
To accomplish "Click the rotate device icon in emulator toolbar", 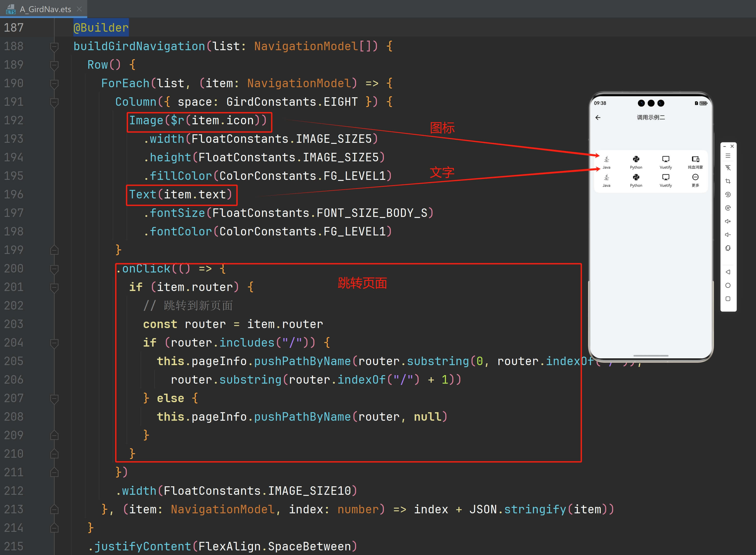I will click(x=728, y=248).
